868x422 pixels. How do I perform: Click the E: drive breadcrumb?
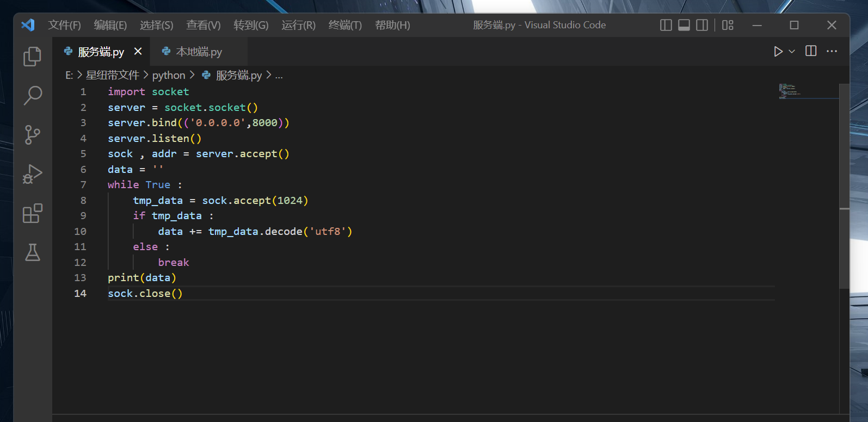tap(69, 75)
